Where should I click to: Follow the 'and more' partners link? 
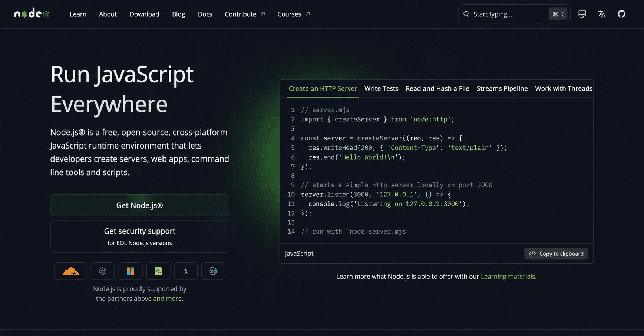pos(167,299)
